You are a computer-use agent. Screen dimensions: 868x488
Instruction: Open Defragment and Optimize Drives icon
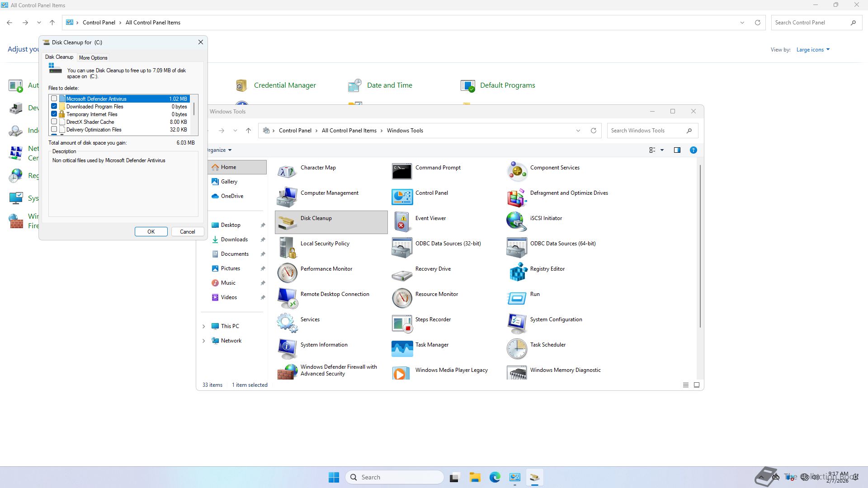(x=517, y=196)
